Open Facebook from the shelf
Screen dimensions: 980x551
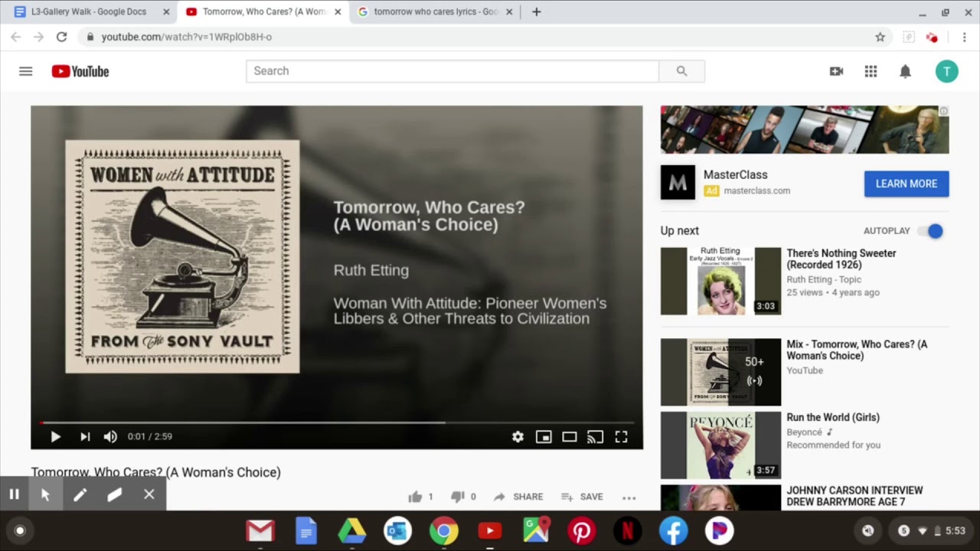point(673,530)
